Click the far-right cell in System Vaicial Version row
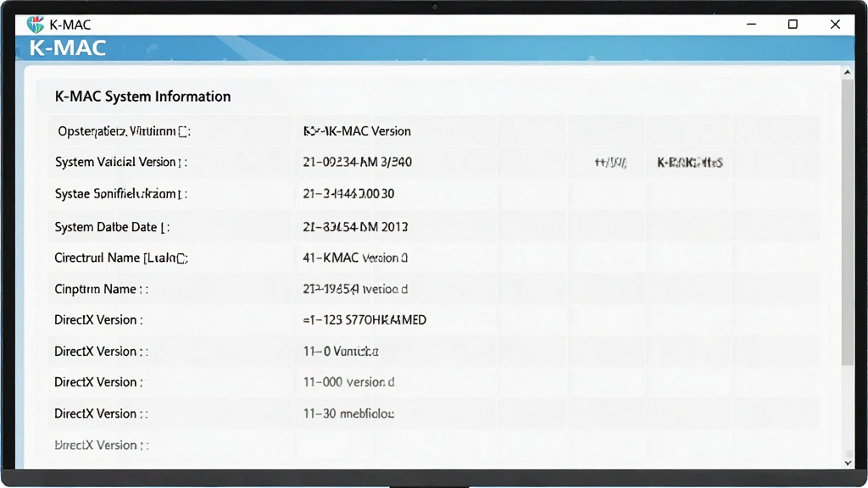This screenshot has width=868, height=488. pos(690,163)
